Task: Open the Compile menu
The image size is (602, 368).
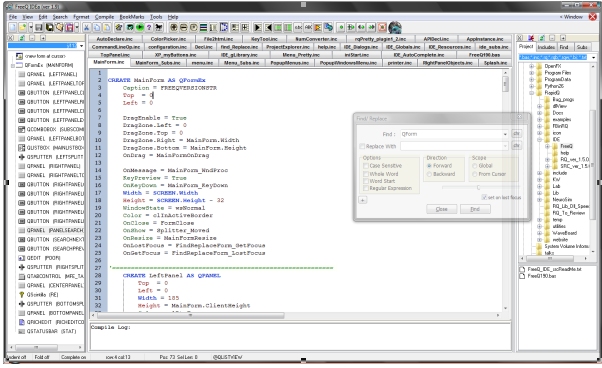Action: coord(104,17)
